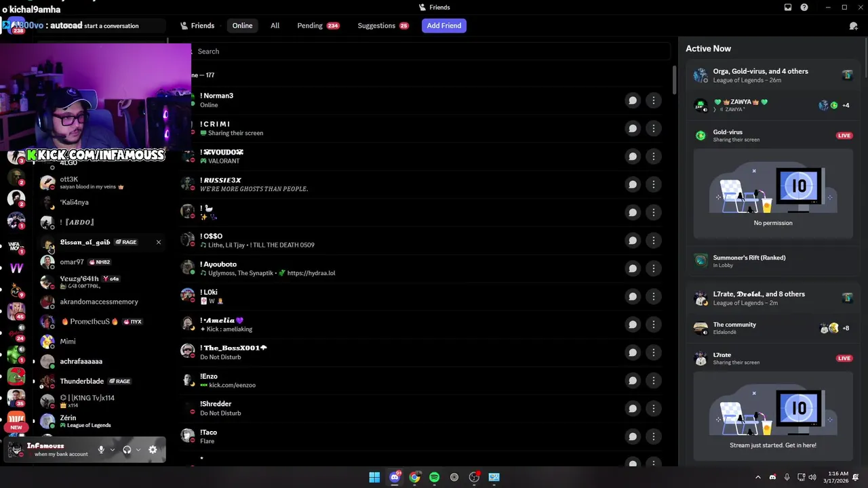
Task: Show hidden system tray icons
Action: (758, 477)
